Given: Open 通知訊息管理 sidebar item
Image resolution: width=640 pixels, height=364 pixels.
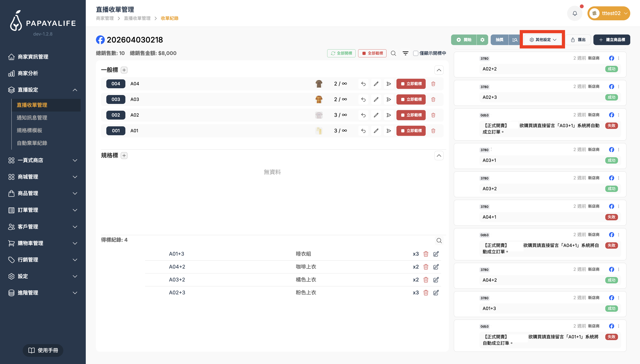Looking at the screenshot, I should 32,118.
